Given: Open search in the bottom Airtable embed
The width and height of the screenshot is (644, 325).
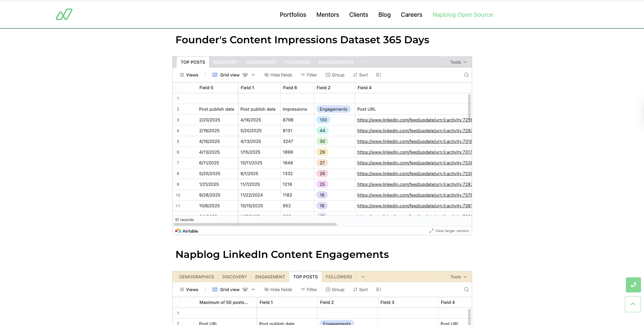Looking at the screenshot, I should [x=466, y=289].
